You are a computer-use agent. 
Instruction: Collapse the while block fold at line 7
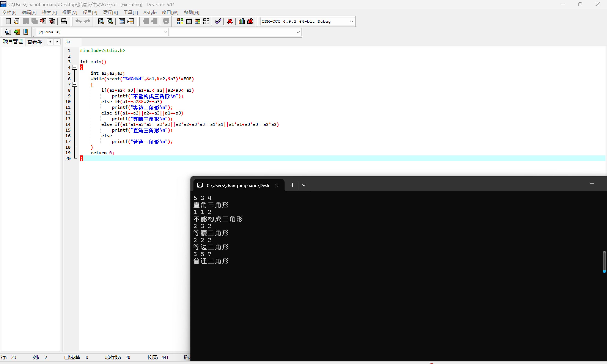click(x=75, y=84)
